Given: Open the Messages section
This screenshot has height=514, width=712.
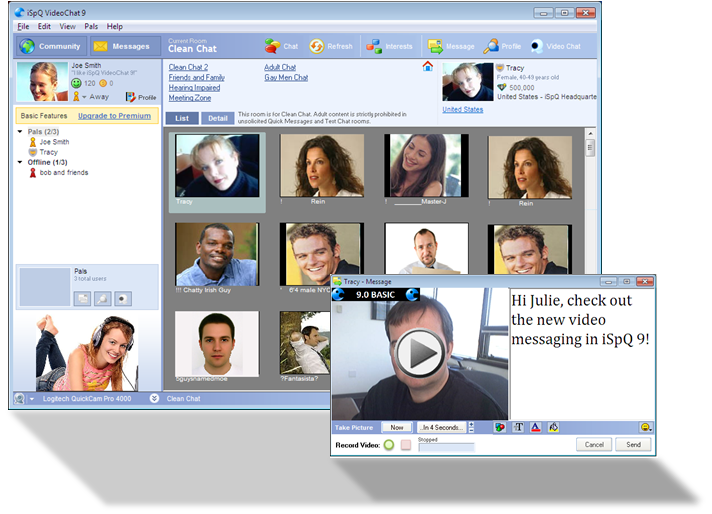Looking at the screenshot, I should coord(125,46).
